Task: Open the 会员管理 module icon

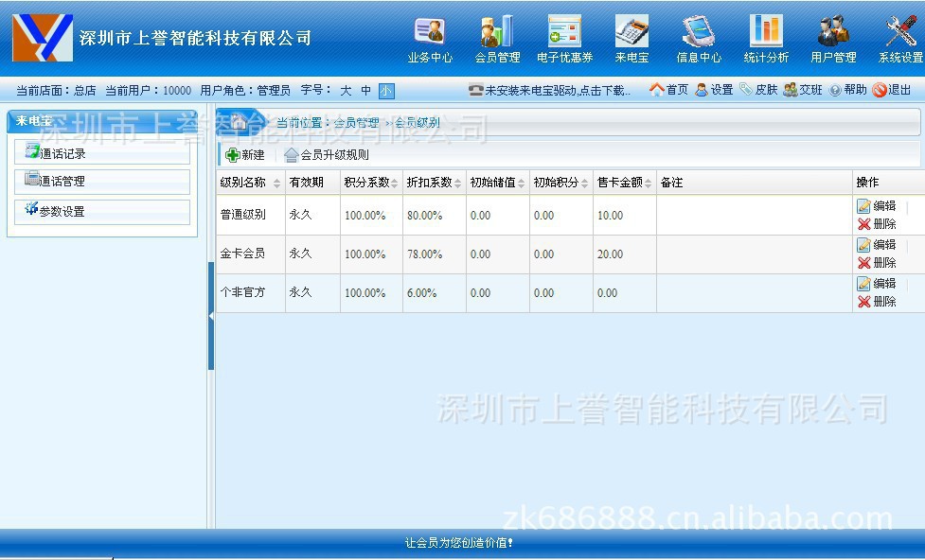Action: (497, 33)
